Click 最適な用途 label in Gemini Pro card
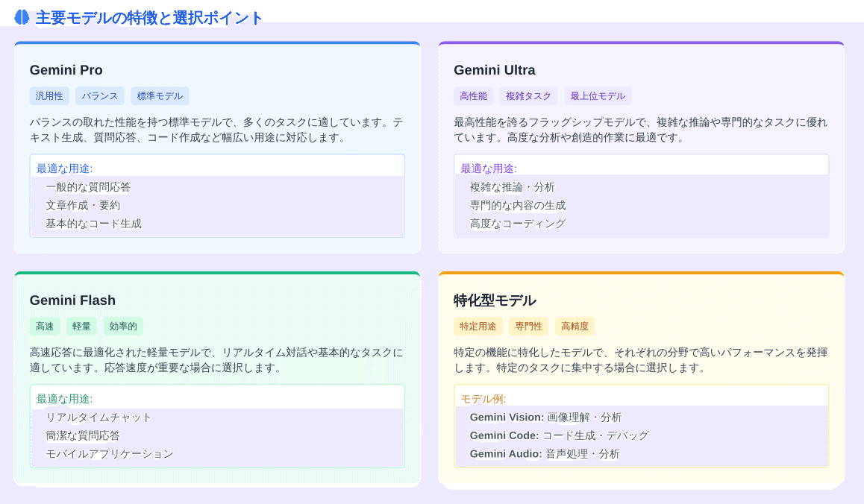Viewport: 864px width, 504px height. click(x=64, y=168)
